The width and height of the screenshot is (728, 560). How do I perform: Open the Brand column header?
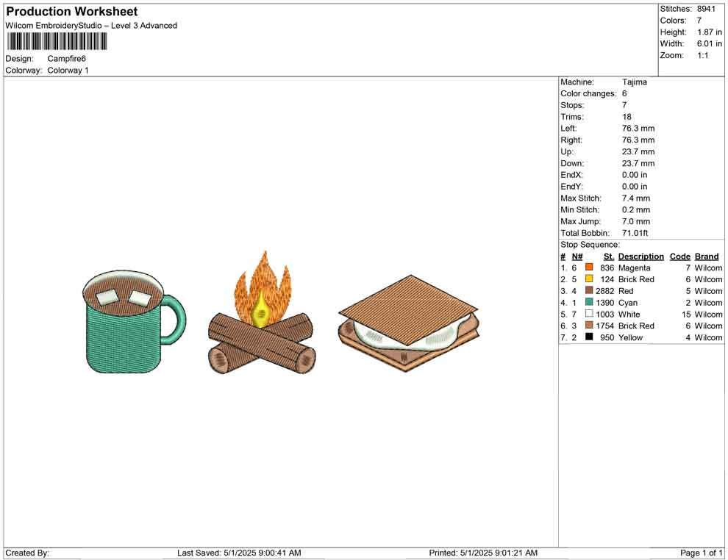pyautogui.click(x=706, y=256)
